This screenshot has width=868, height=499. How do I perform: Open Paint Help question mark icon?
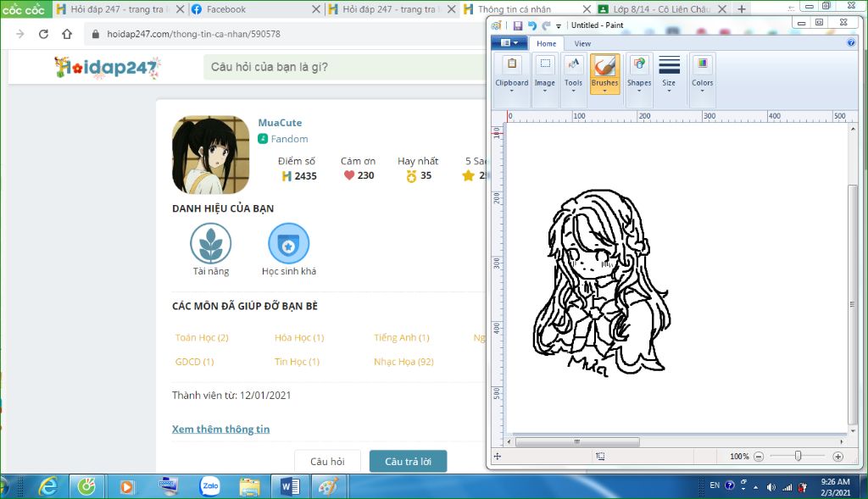coord(851,42)
